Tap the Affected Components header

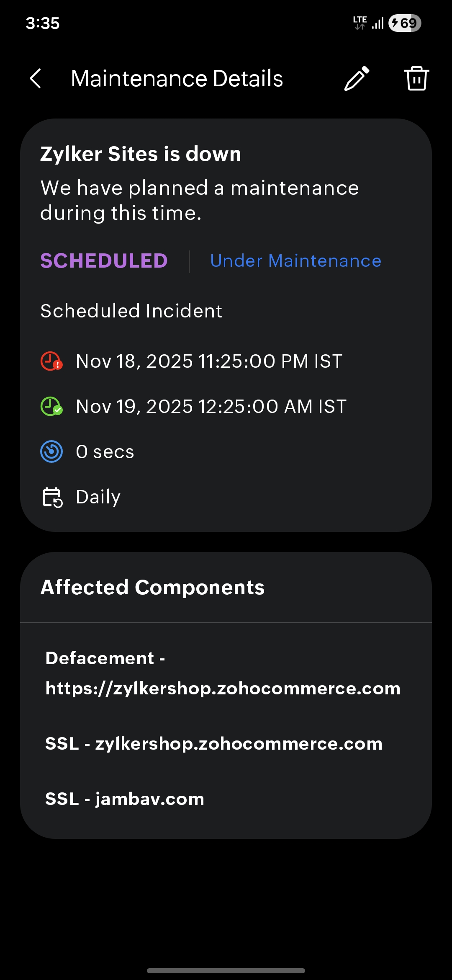point(152,587)
